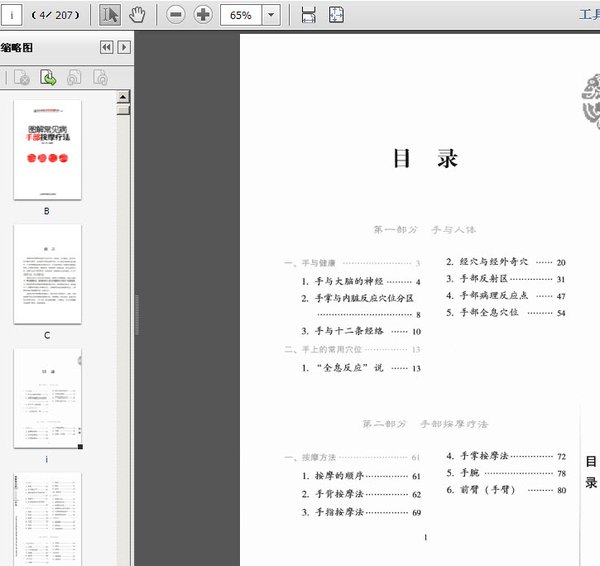Activate the hand pan tool

click(137, 15)
